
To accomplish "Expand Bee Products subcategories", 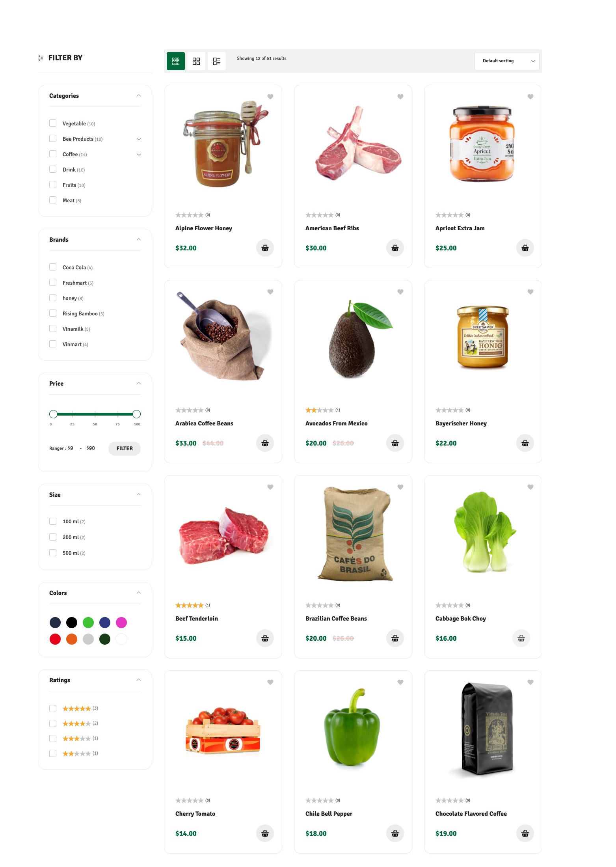I will coord(139,139).
